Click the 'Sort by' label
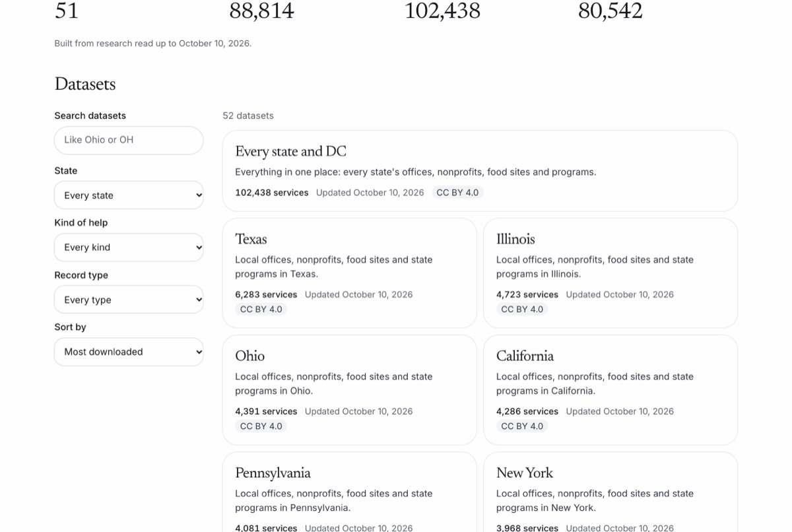The width and height of the screenshot is (792, 532). point(71,327)
